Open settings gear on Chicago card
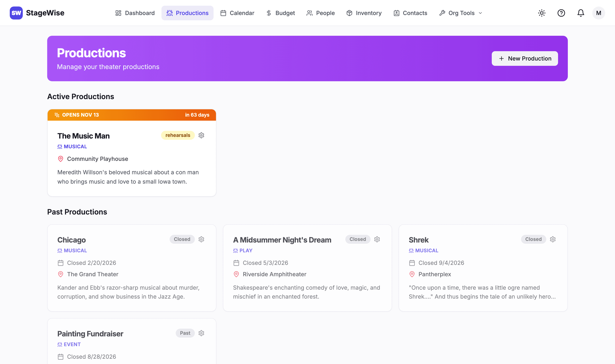This screenshot has height=364, width=615. (201, 239)
